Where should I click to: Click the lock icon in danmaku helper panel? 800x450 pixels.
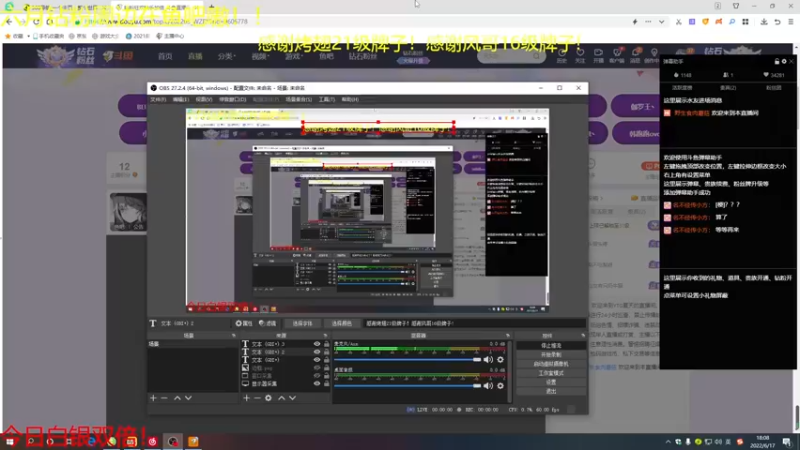[x=777, y=61]
